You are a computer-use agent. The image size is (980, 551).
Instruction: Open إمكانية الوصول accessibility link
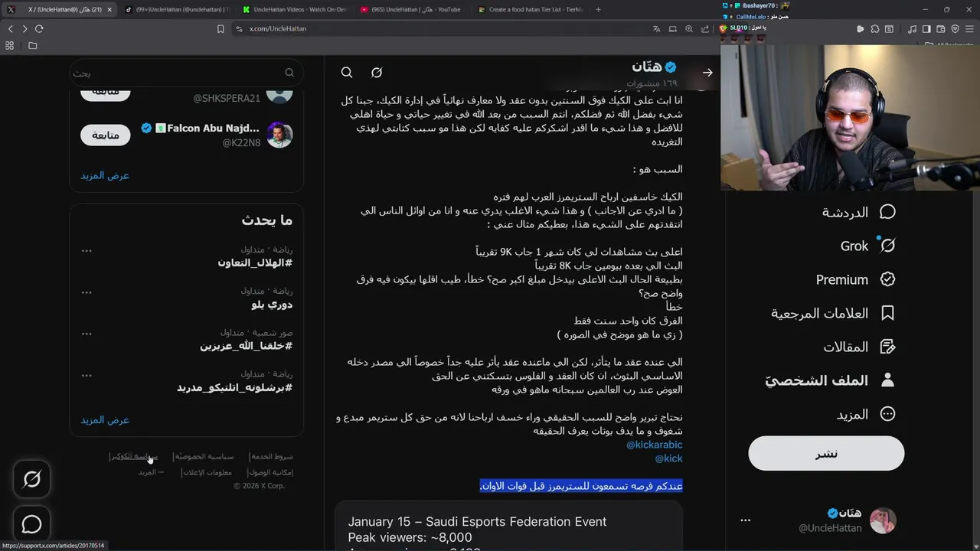point(270,472)
